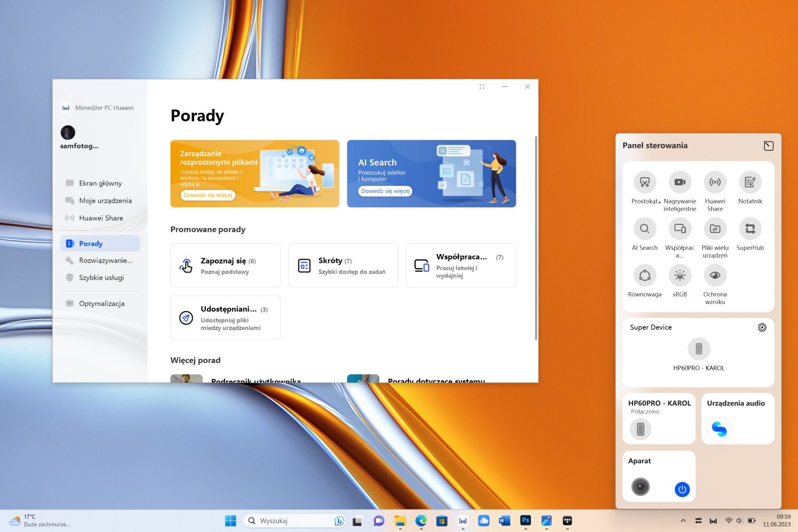Click the Aparat camera lens icon
Screen dimensions: 798x532
click(640, 487)
